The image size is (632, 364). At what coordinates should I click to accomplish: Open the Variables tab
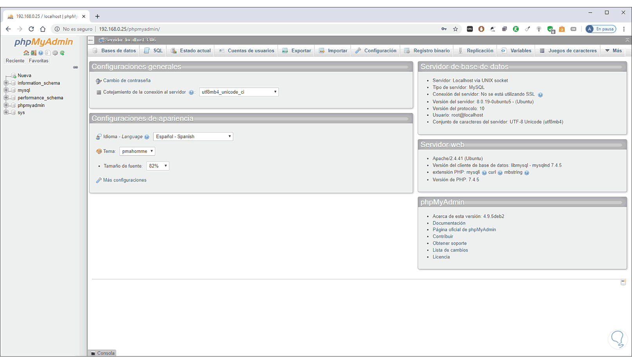[516, 51]
